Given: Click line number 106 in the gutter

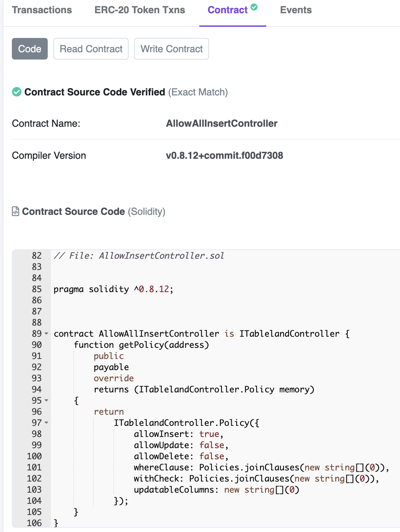Looking at the screenshot, I should [34, 523].
